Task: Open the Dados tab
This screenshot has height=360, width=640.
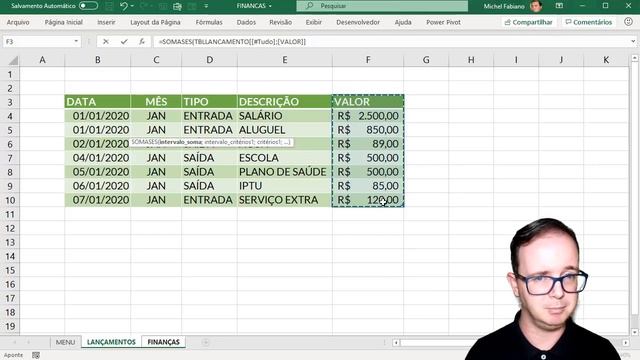Action: [x=246, y=22]
